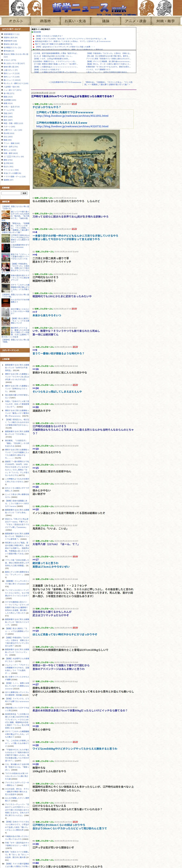
Task: Open sidebar category 猫画像 (287)
Action: [x=8, y=180]
